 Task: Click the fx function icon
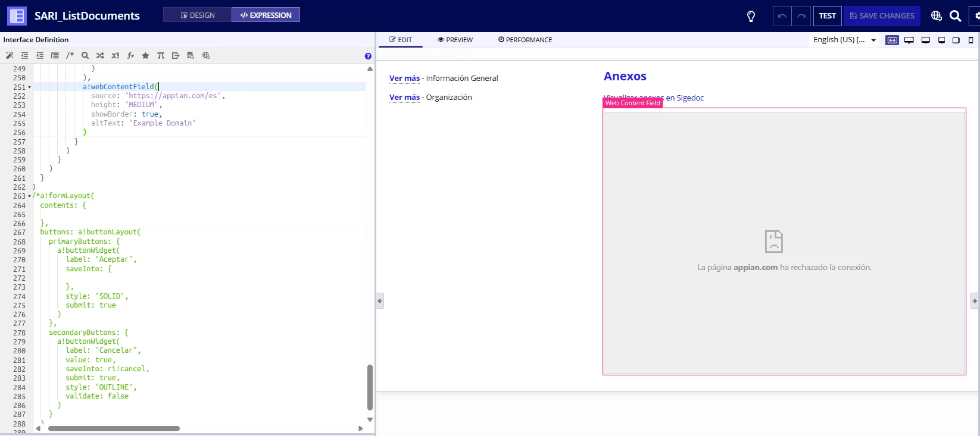[x=130, y=55]
